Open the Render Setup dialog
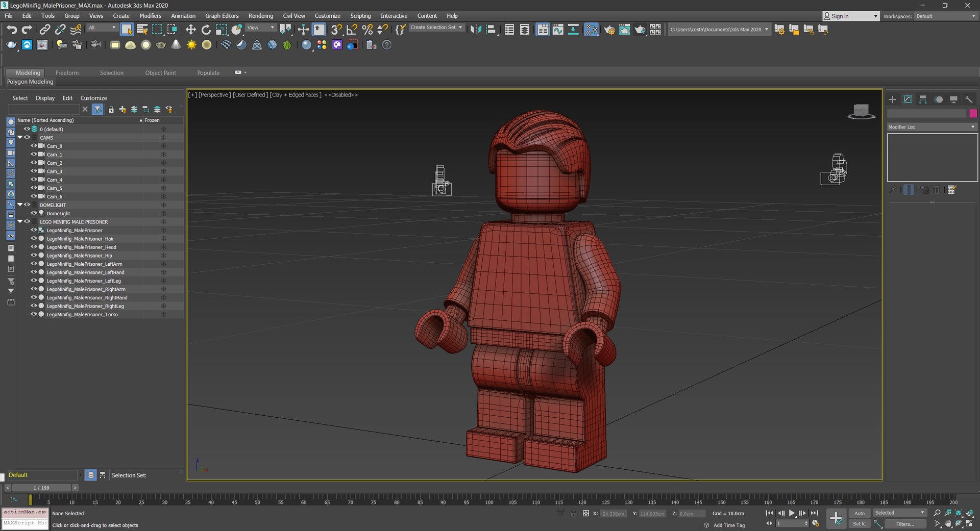 tap(609, 30)
